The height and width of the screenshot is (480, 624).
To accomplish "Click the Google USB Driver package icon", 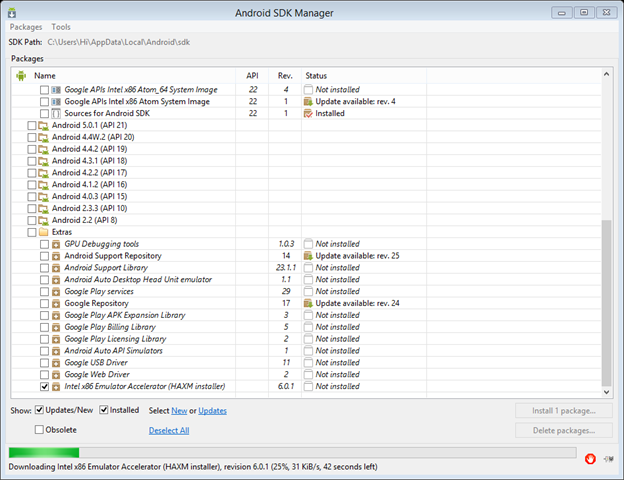I will pyautogui.click(x=56, y=362).
